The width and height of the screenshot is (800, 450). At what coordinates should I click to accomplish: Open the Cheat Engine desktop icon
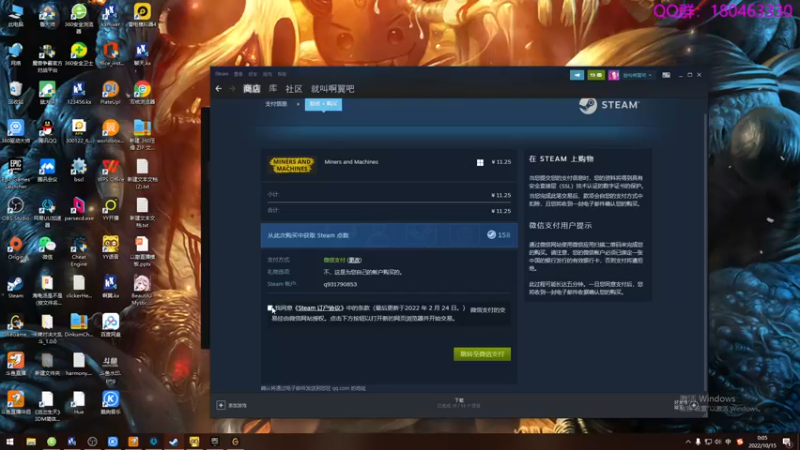pos(79,251)
